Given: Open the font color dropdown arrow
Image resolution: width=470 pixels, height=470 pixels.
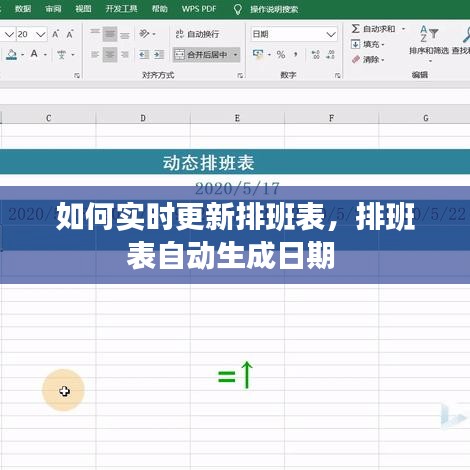Looking at the screenshot, I should [x=45, y=55].
